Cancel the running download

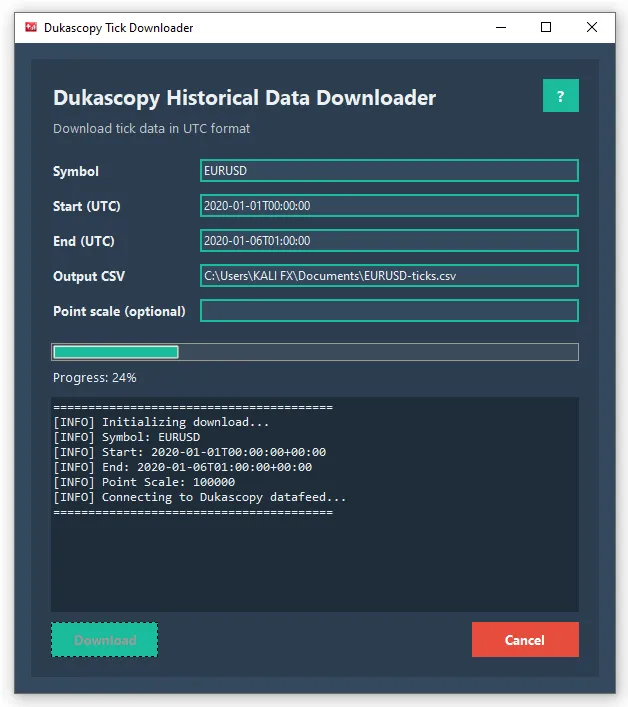coord(525,640)
